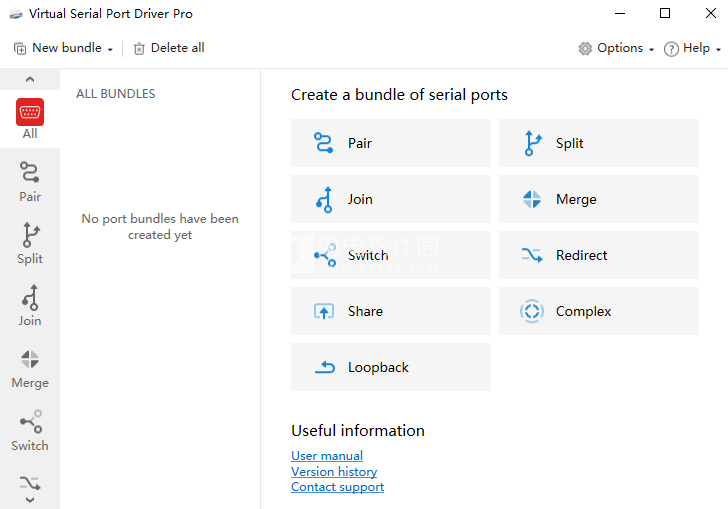Choose the Join tile label
The height and width of the screenshot is (509, 728).
pos(360,199)
